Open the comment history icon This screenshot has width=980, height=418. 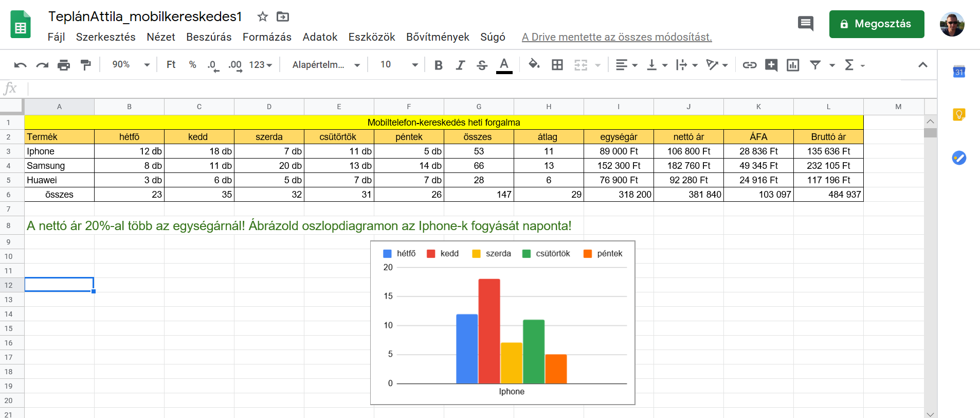tap(805, 24)
